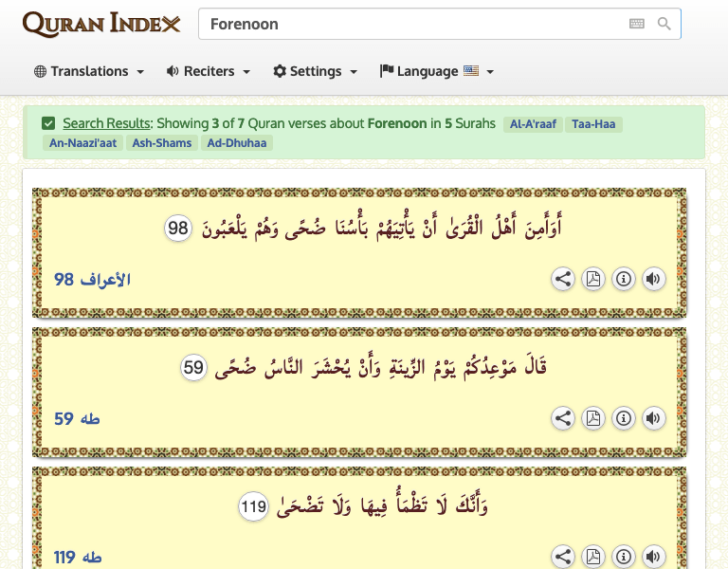728x569 pixels.
Task: View info for Taa-Haa verse 59
Action: point(624,418)
